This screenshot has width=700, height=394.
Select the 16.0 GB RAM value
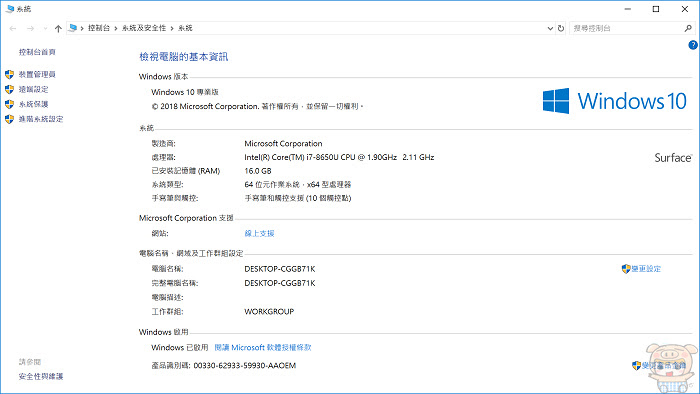pyautogui.click(x=258, y=171)
